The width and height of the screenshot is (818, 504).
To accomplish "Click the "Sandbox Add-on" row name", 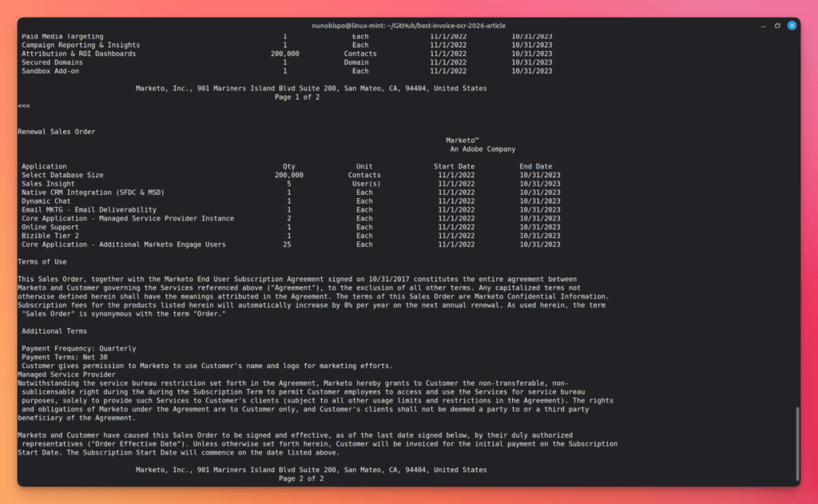I will click(x=50, y=71).
